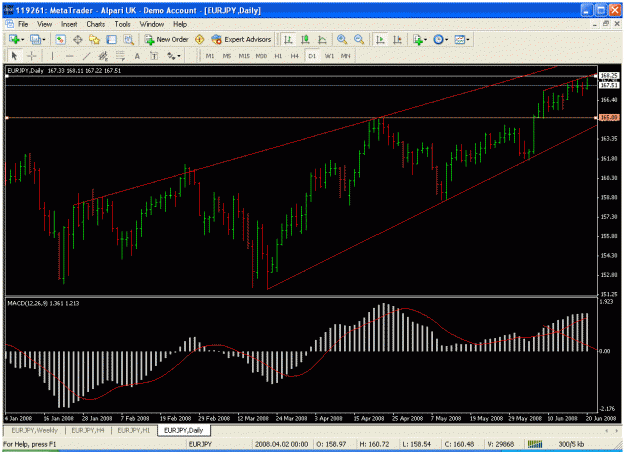
Task: Open the New Chart dropdown arrow
Action: point(22,39)
